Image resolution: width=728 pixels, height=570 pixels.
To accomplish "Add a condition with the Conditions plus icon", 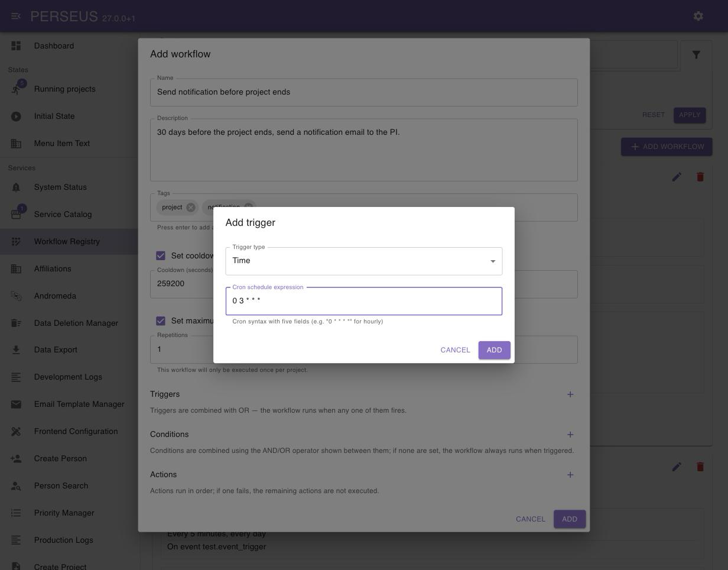I will [570, 435].
